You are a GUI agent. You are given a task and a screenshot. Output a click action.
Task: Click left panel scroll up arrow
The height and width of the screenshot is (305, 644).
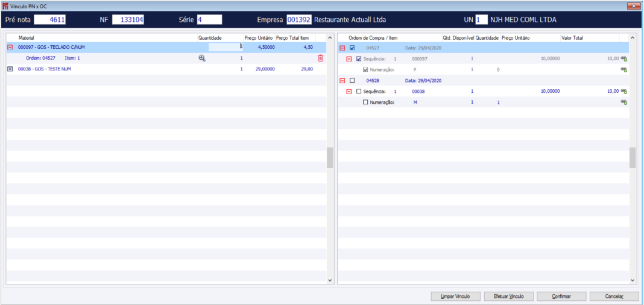[x=330, y=38]
